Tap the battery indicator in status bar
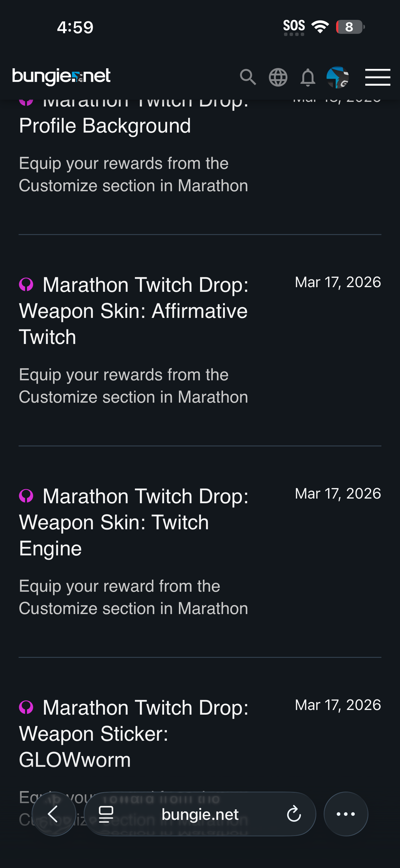The image size is (400, 868). (x=350, y=27)
